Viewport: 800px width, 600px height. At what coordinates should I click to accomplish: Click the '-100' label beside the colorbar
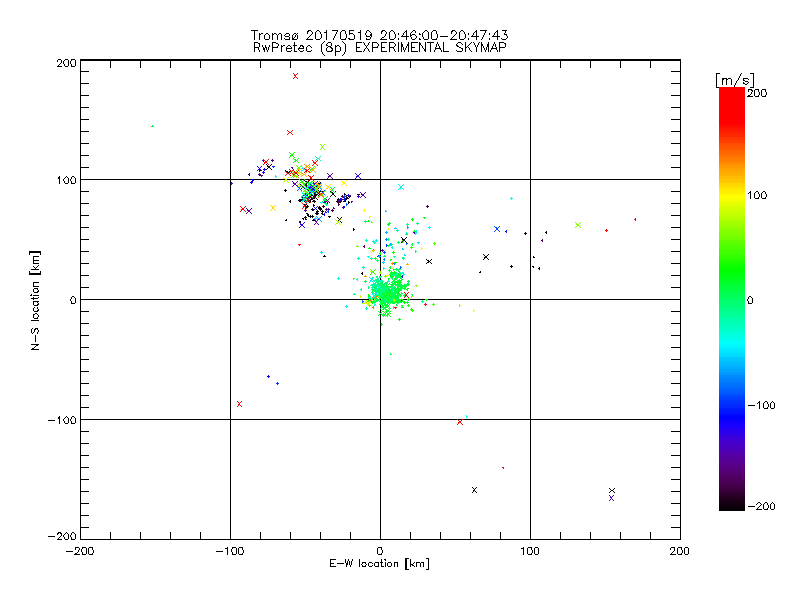(761, 405)
